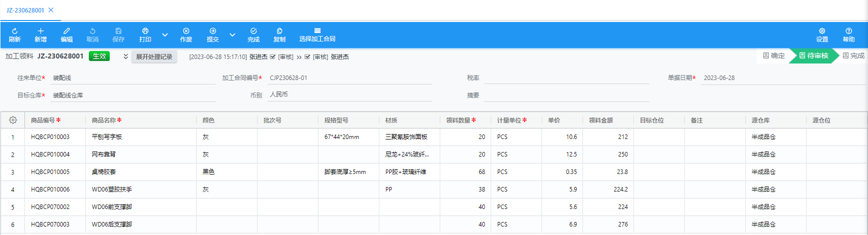Image resolution: width=868 pixels, height=235 pixels.
Task: Click the 提交 submit icon
Action: tap(213, 31)
